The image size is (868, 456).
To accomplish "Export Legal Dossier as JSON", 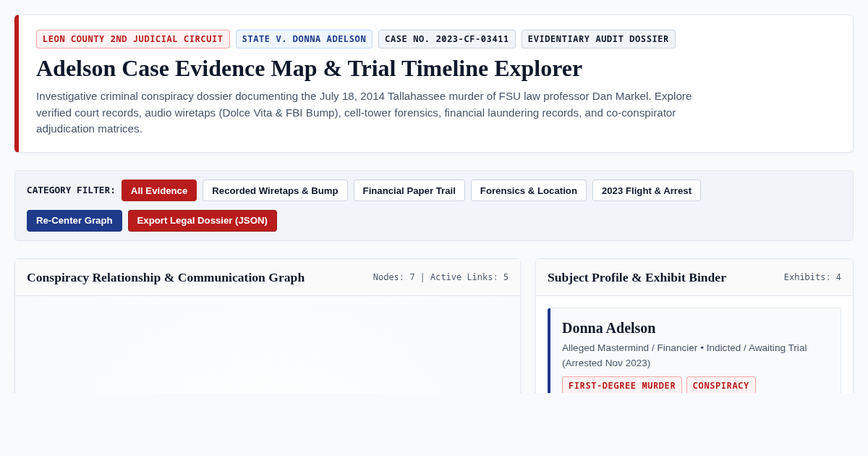I will pyautogui.click(x=203, y=221).
